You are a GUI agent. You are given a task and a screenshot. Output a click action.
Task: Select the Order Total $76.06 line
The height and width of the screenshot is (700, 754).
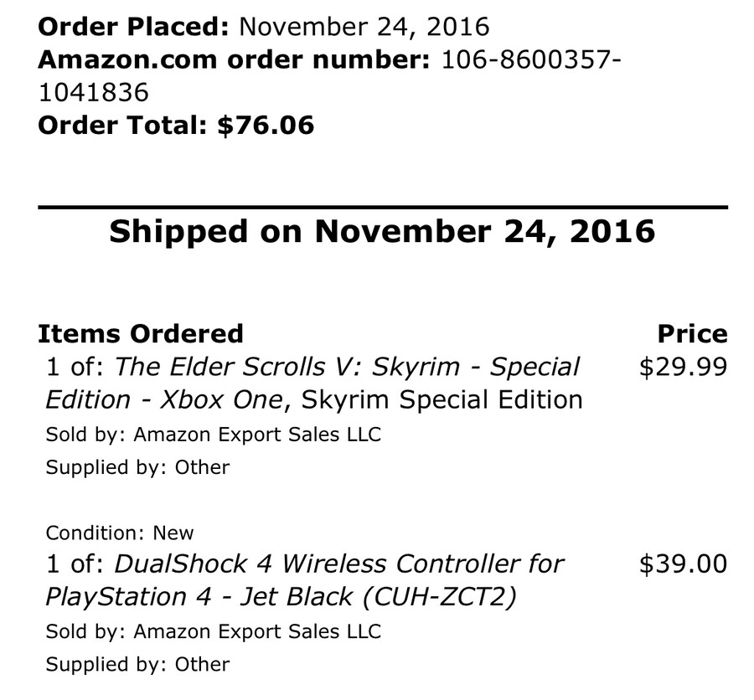(x=176, y=126)
